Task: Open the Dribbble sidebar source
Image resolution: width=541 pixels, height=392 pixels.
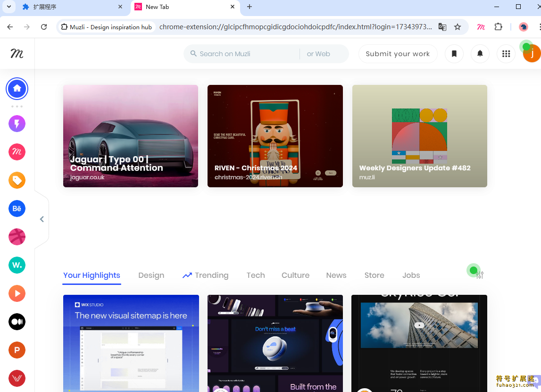Action: coord(17,237)
